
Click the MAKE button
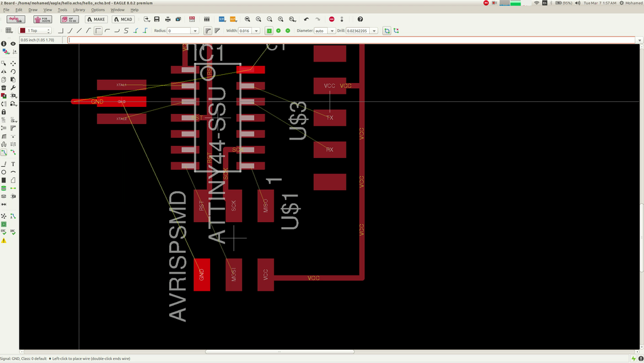tap(96, 20)
